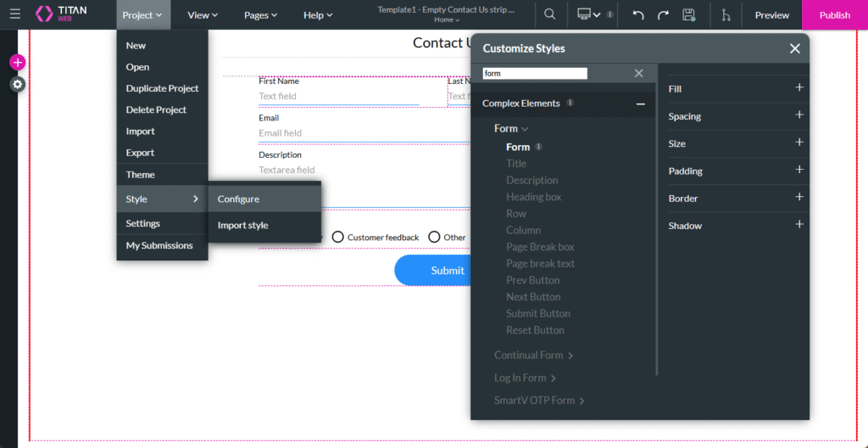The width and height of the screenshot is (868, 448).
Task: Select Submit Button in Form tree
Action: click(x=537, y=313)
